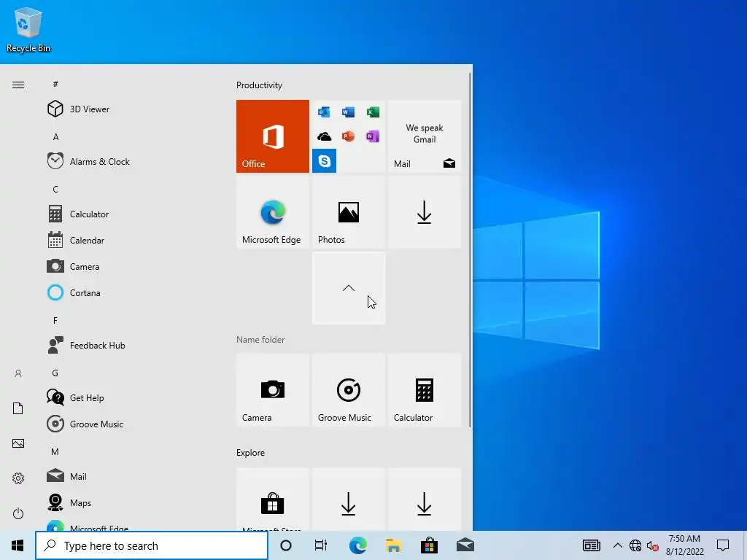Open Cortana circle on taskbar
Screen dimensions: 747x560
click(286, 545)
